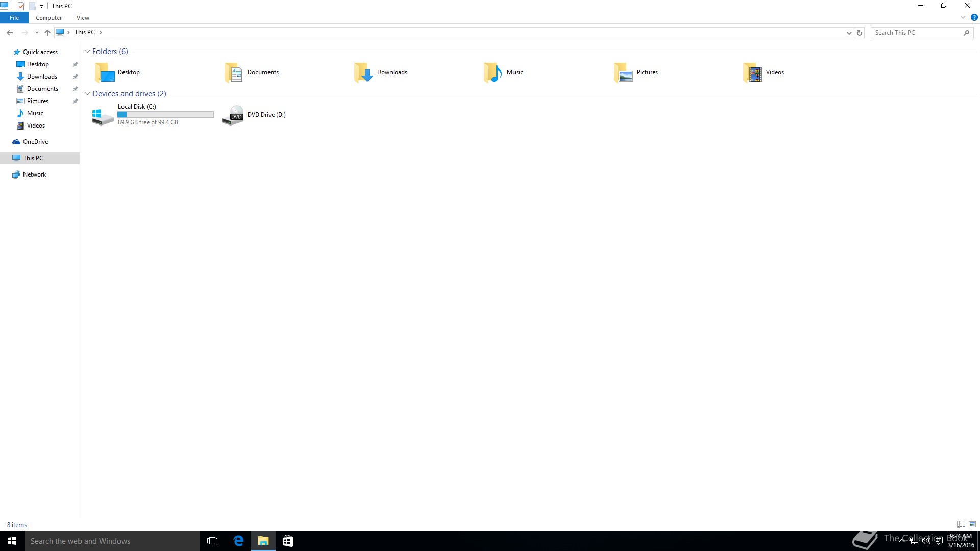980x551 pixels.
Task: Expand the ribbon with the chevron
Action: (x=963, y=17)
